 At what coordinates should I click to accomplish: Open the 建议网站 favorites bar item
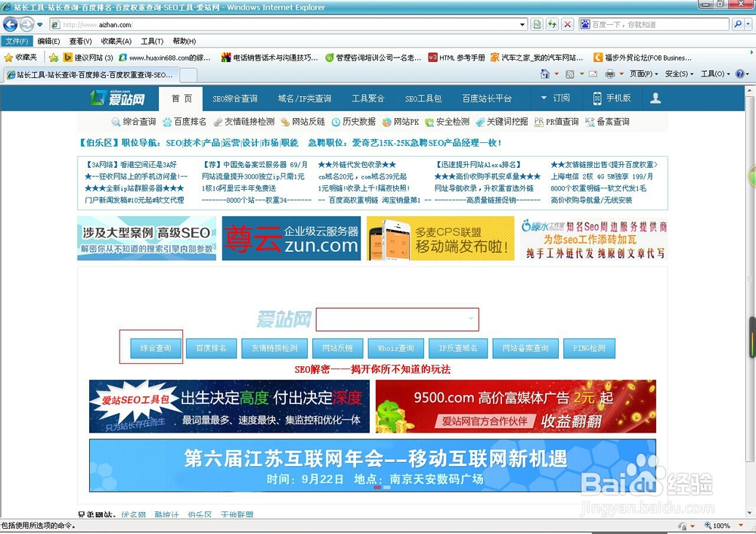pyautogui.click(x=88, y=57)
